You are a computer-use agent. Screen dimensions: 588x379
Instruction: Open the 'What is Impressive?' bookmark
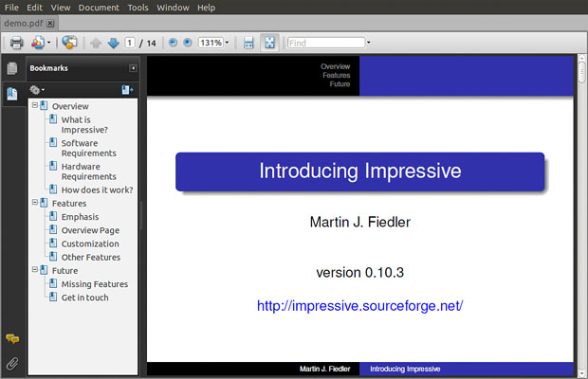point(84,125)
